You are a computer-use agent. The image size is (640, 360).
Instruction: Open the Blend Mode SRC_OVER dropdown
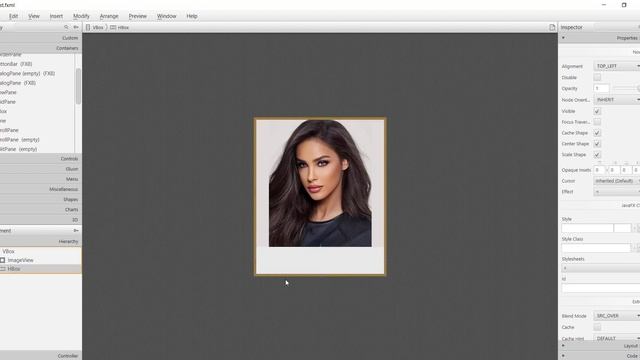point(617,316)
